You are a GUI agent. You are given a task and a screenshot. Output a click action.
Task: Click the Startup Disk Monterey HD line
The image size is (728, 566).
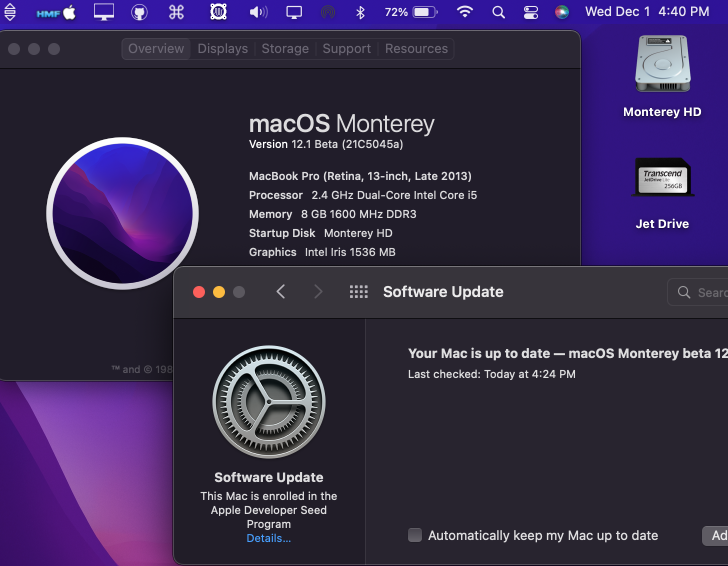(x=320, y=233)
